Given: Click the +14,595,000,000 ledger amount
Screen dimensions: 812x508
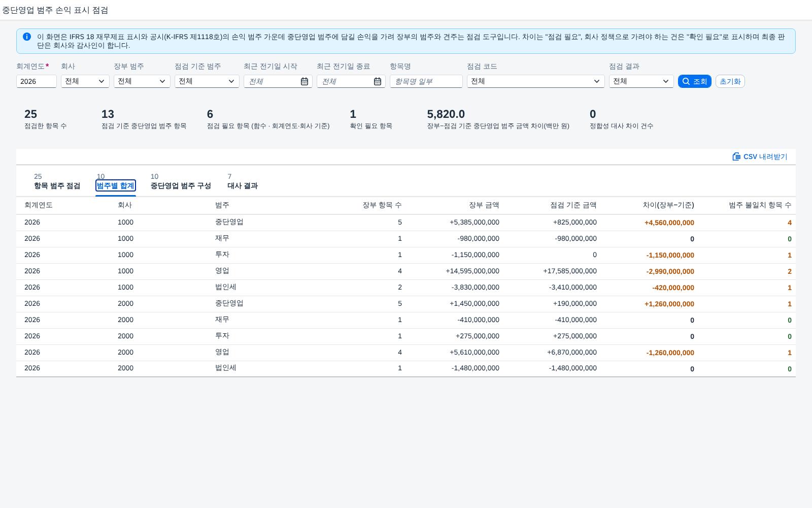Looking at the screenshot, I should pos(472,271).
